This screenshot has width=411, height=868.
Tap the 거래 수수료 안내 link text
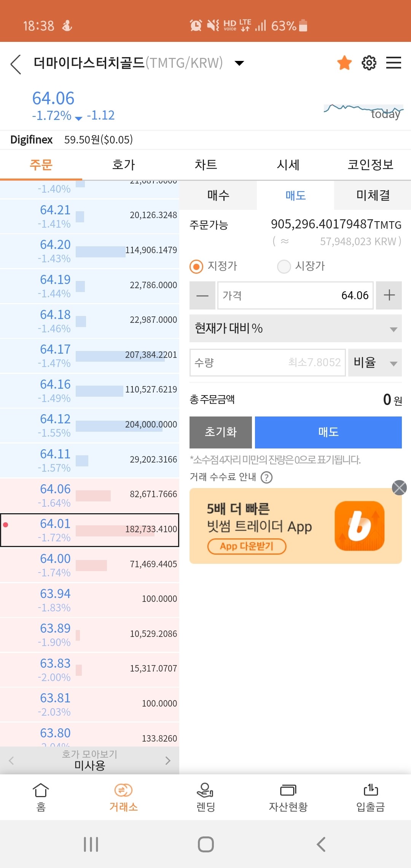[223, 477]
